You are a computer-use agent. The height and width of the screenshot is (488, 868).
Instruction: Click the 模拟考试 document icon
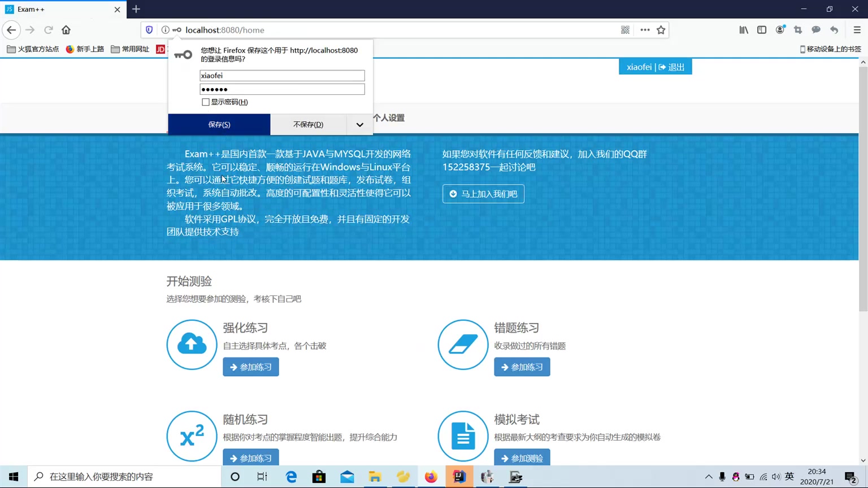[x=463, y=436]
